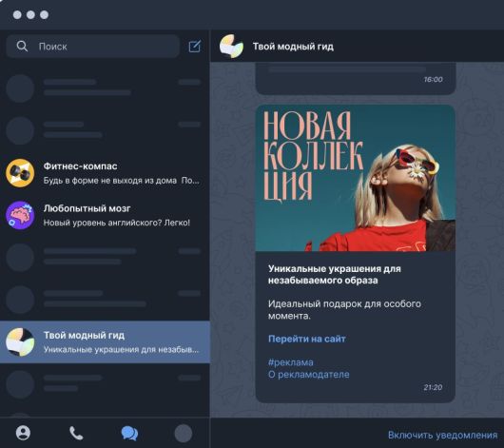
Task: Click Включить уведомления button
Action: 442,435
